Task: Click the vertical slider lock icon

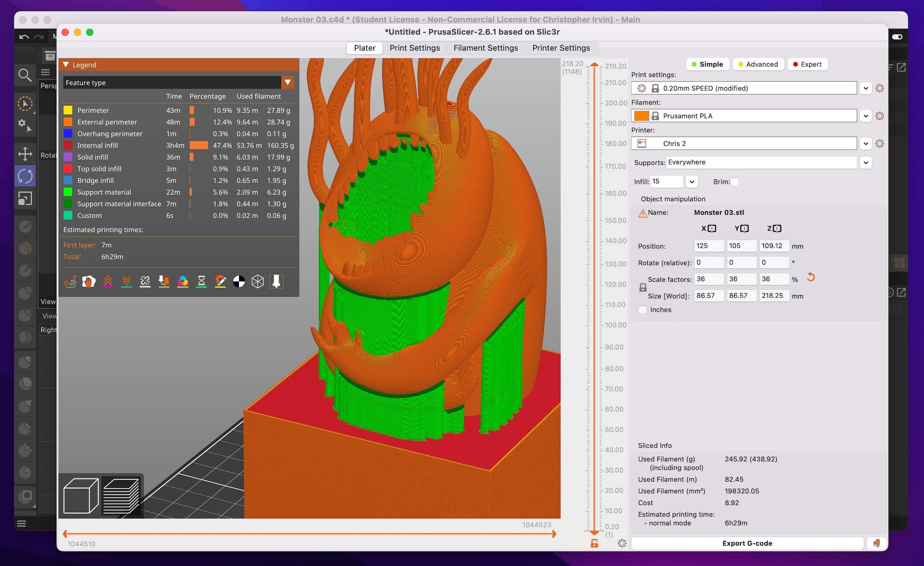Action: (x=594, y=543)
